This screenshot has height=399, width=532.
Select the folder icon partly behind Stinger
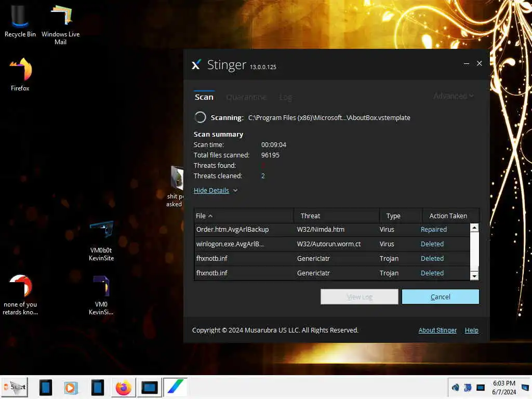tap(177, 178)
